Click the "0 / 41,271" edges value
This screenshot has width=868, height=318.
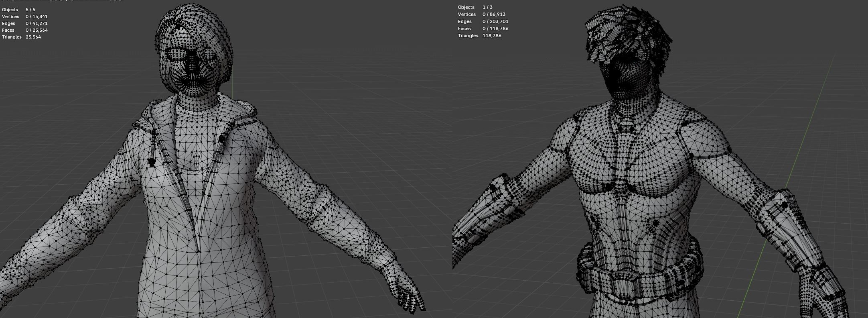(37, 23)
